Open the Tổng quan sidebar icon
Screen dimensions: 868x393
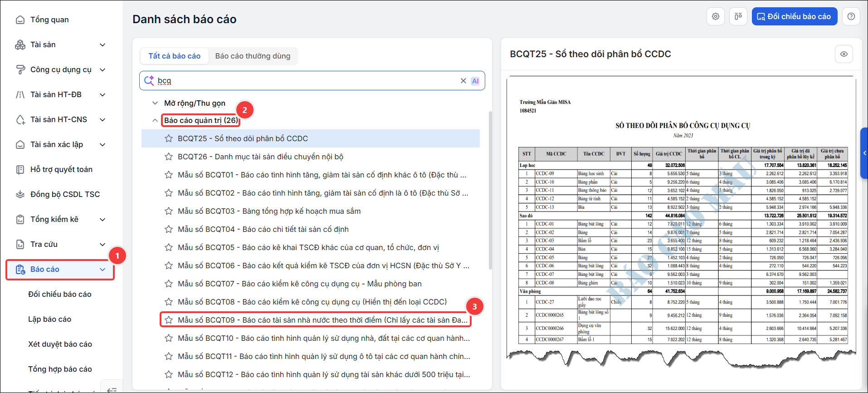click(x=20, y=20)
